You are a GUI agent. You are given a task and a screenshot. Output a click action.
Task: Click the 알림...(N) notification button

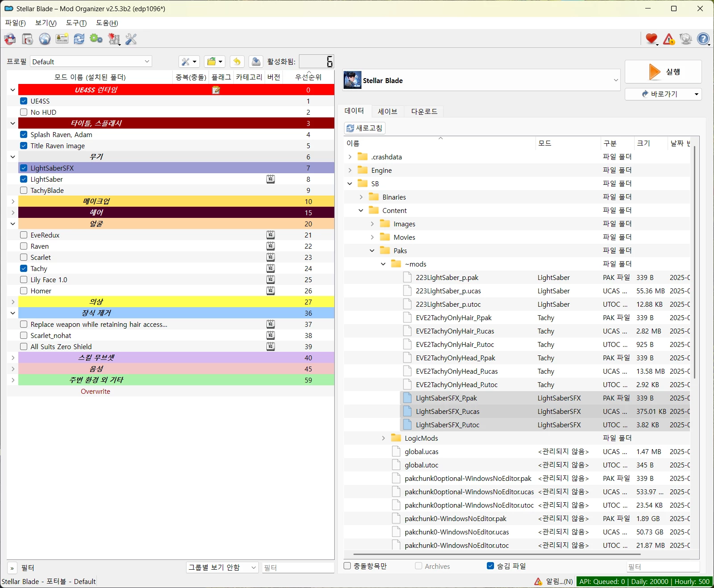pos(554,581)
